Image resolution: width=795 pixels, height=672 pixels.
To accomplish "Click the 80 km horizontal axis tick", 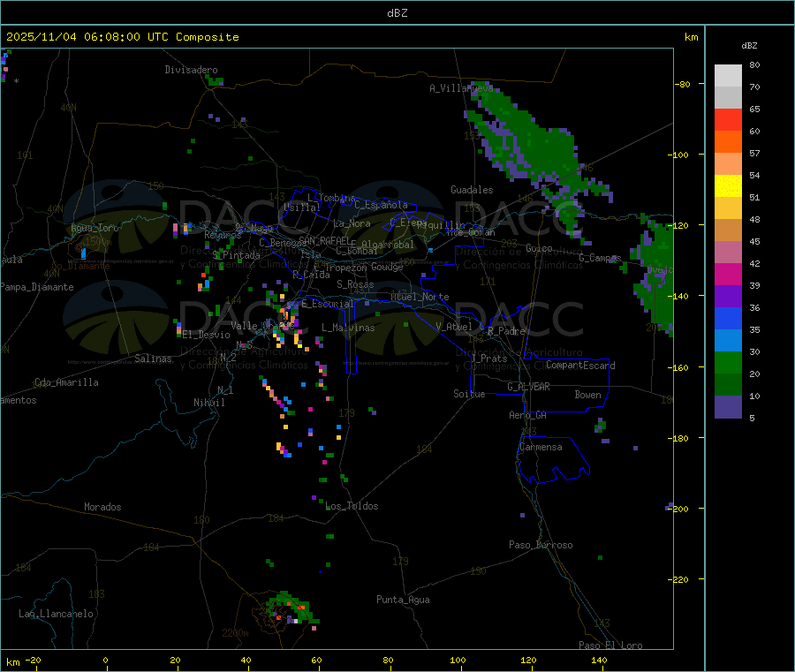I will click(388, 660).
